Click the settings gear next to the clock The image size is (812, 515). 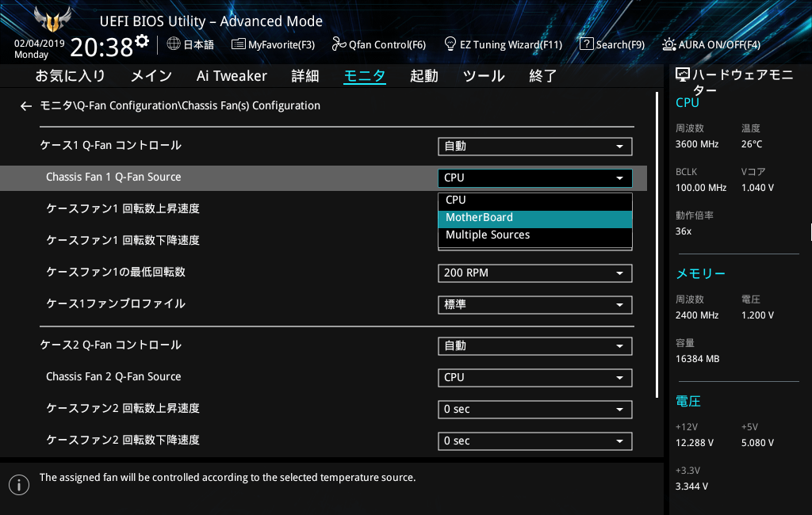[x=142, y=41]
